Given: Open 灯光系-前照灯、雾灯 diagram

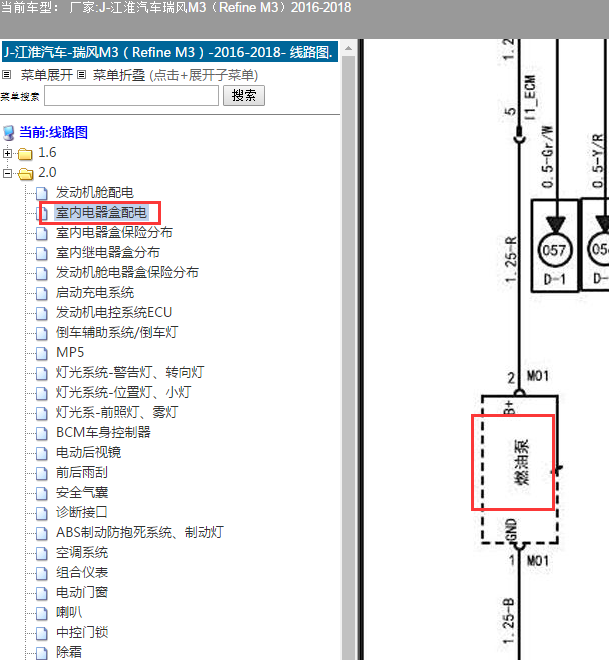Looking at the screenshot, I should (x=117, y=412).
